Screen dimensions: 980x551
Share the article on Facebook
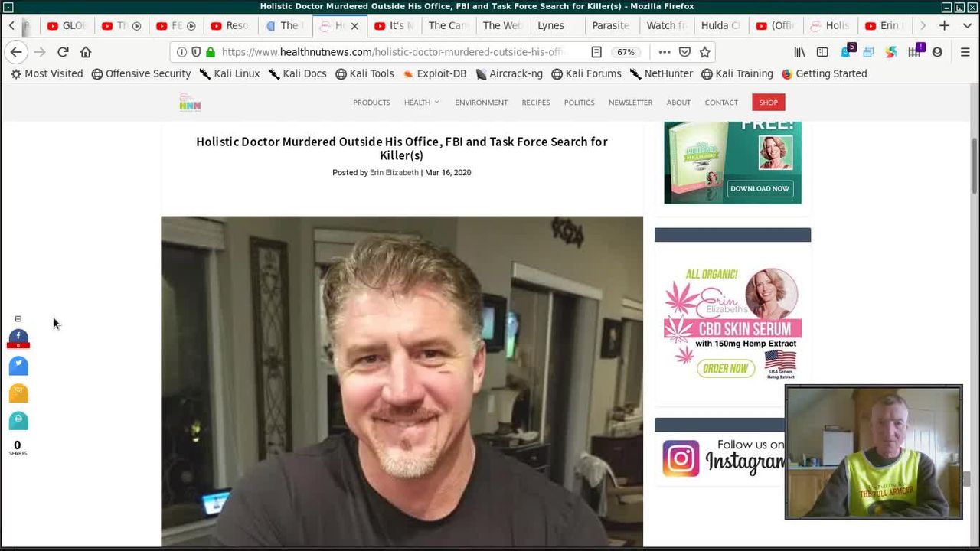click(18, 337)
